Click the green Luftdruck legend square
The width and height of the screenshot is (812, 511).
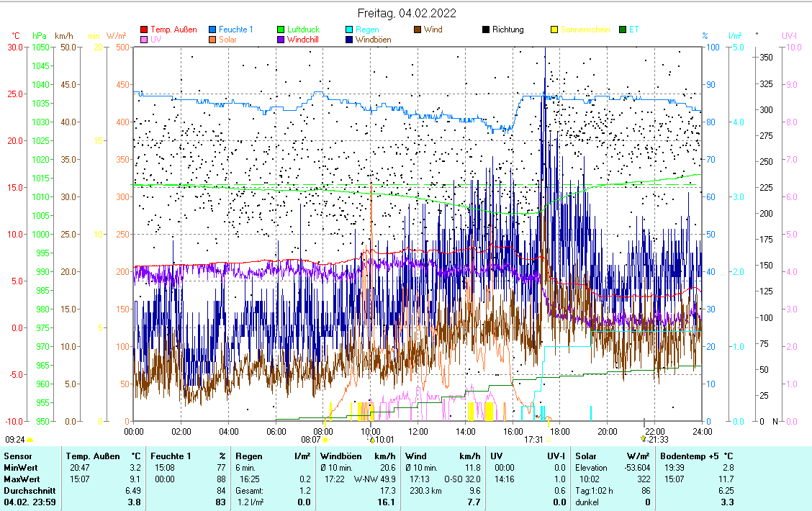tap(281, 30)
